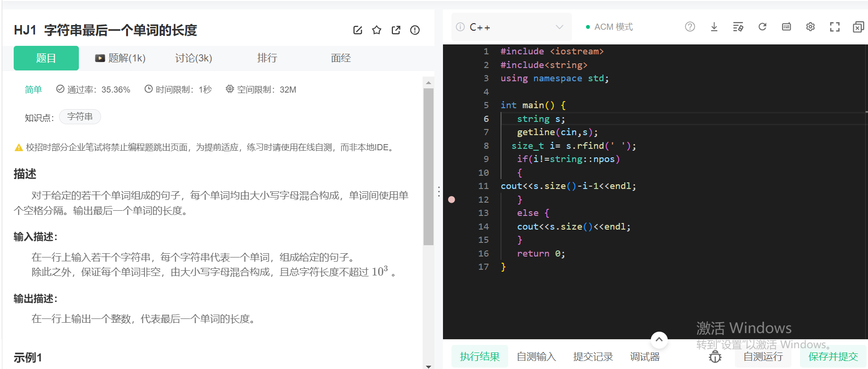
Task: Click the 时间限制: 1秒 text
Action: 178,90
